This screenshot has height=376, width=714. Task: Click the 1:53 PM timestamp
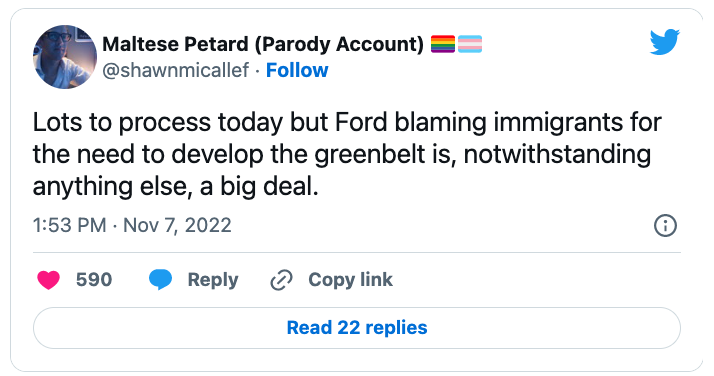click(x=69, y=225)
